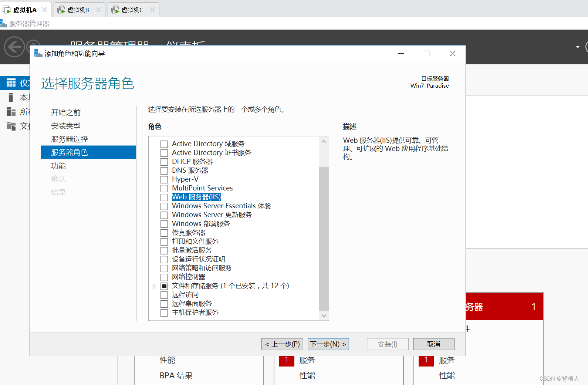Check 网络策略和访问服务 checkbox
This screenshot has height=385, width=588.
pyautogui.click(x=164, y=268)
